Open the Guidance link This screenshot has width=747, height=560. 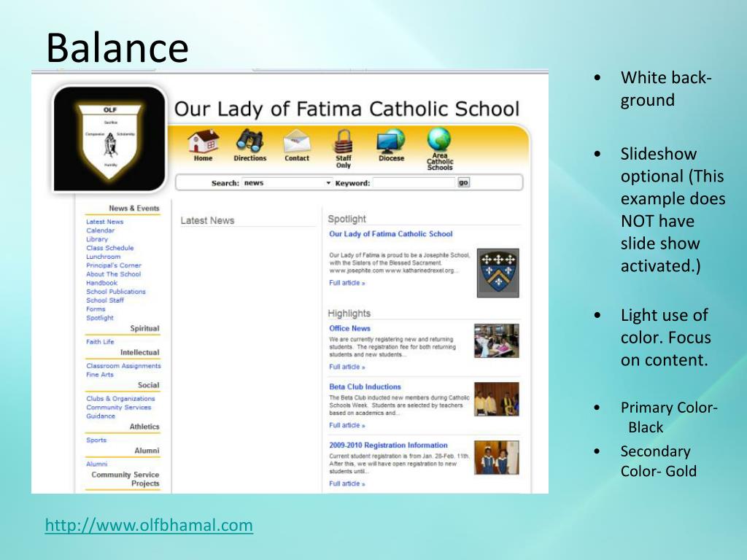tap(101, 416)
